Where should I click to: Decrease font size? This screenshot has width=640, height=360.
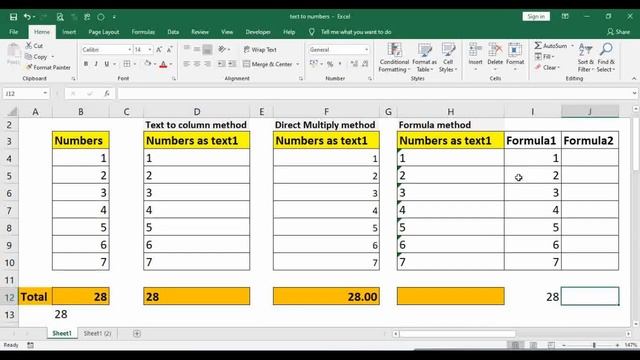coord(169,49)
